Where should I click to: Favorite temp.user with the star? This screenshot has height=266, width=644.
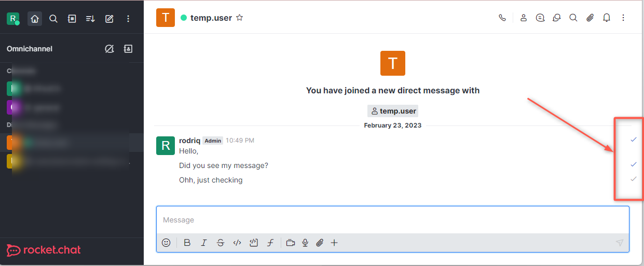pos(239,18)
